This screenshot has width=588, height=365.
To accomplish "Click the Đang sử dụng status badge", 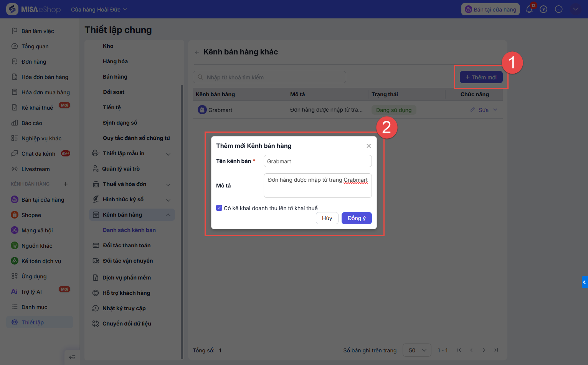I will coord(394,110).
